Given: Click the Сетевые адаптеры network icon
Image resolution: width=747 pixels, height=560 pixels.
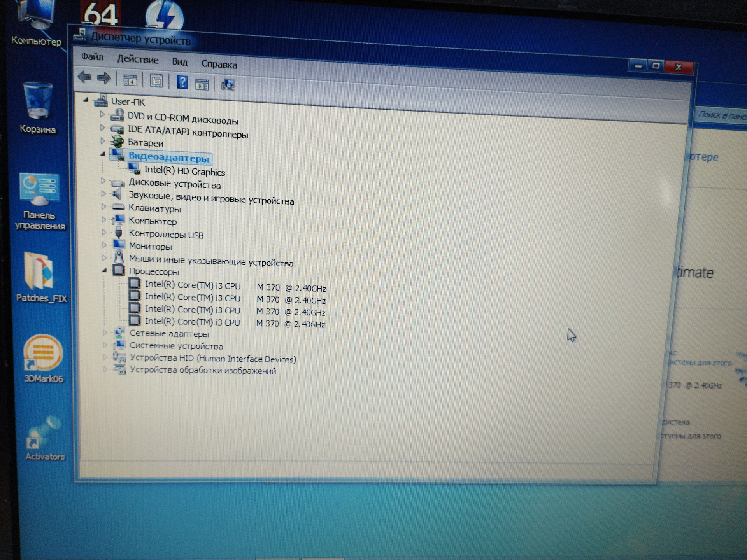Looking at the screenshot, I should [119, 332].
